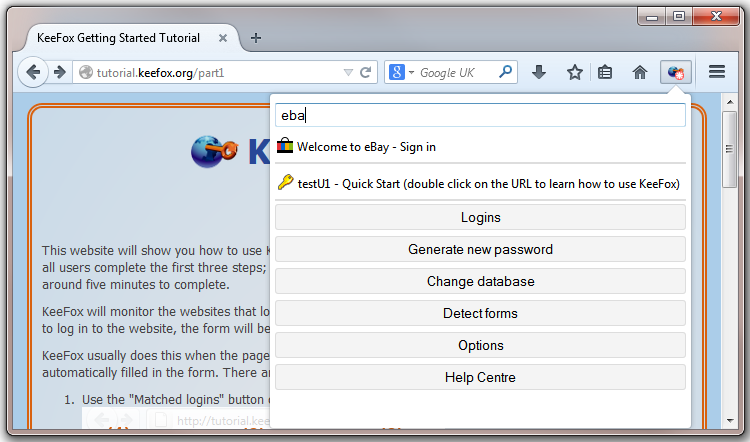Open a new tab with plus button

(x=256, y=38)
